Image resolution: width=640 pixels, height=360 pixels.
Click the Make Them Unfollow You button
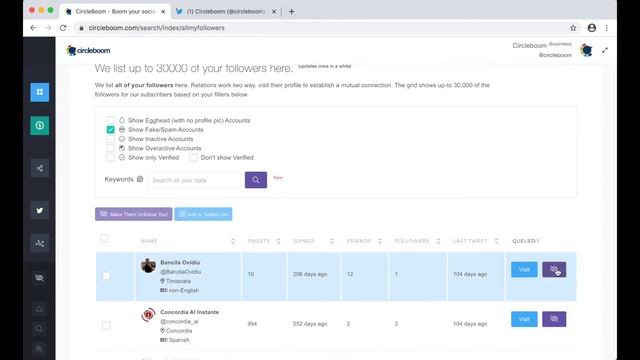pyautogui.click(x=134, y=214)
